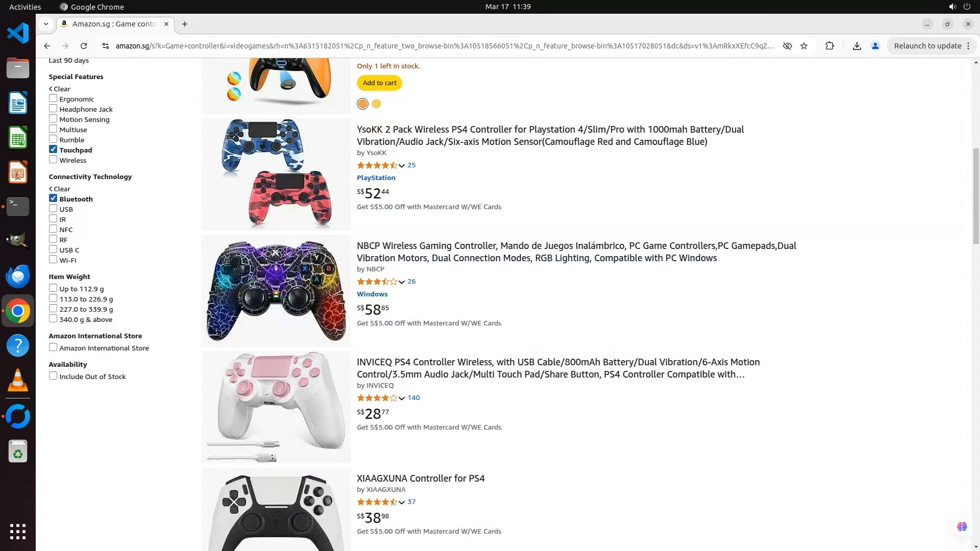
Task: Open the Chrome downloads icon
Action: (x=856, y=46)
